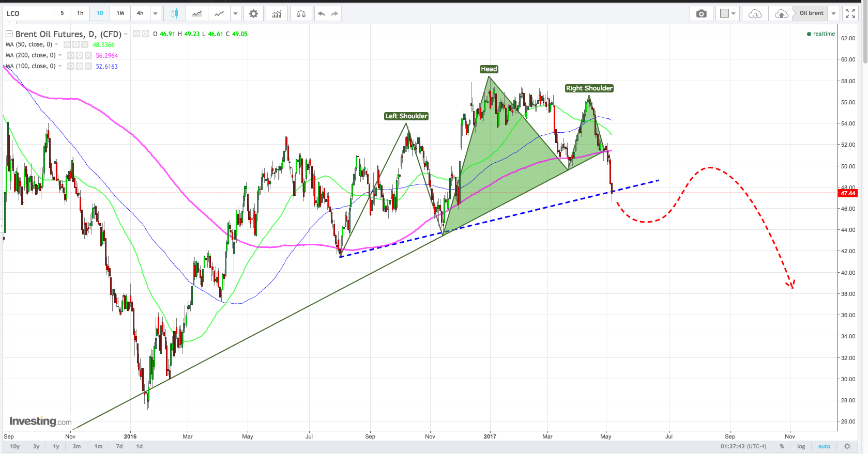Open chart settings gear at bottom right
The width and height of the screenshot is (868, 454).
tap(847, 446)
